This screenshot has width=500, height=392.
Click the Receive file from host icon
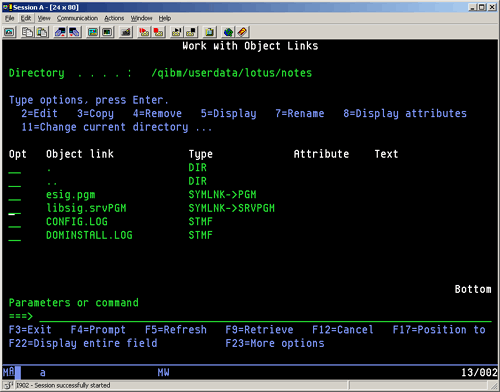[74, 32]
